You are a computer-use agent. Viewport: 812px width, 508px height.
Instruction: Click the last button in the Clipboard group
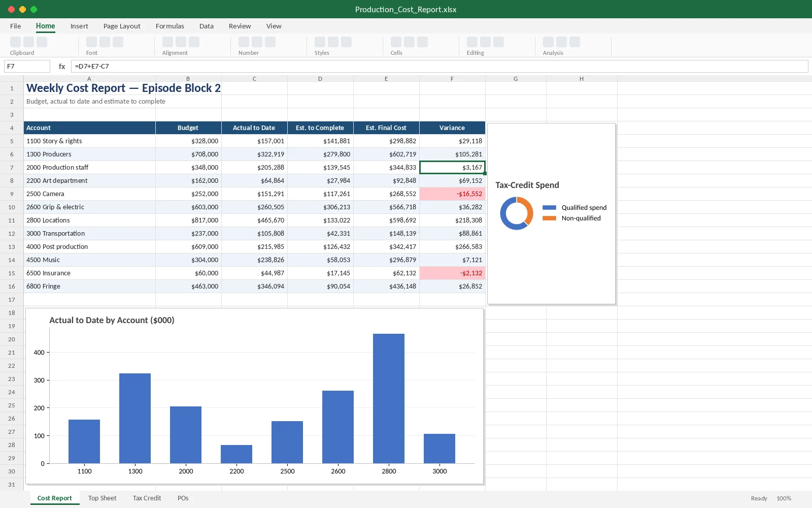pyautogui.click(x=42, y=42)
